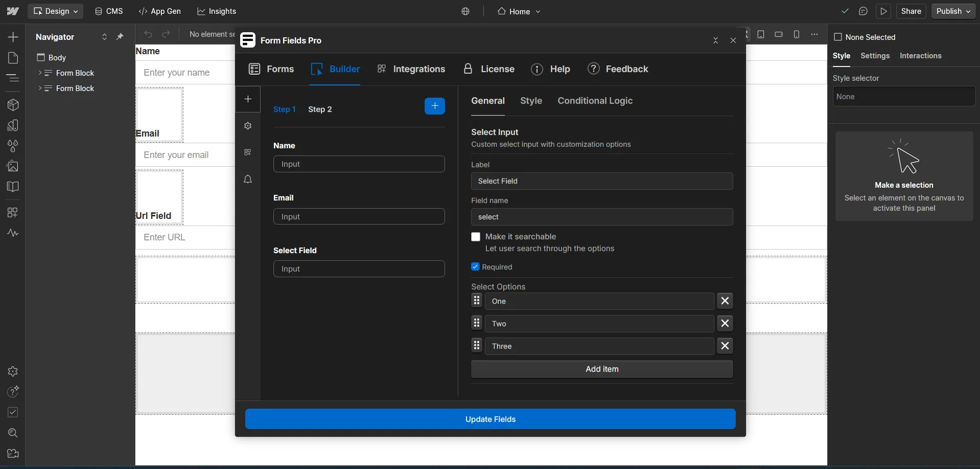Open the settings gear in Form Fields sidebar
The width and height of the screenshot is (980, 469).
click(248, 126)
